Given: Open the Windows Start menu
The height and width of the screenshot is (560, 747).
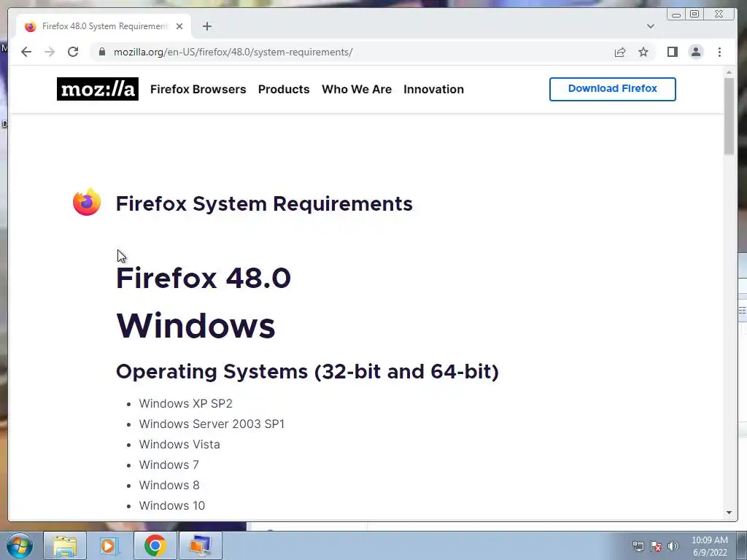Looking at the screenshot, I should [20, 545].
